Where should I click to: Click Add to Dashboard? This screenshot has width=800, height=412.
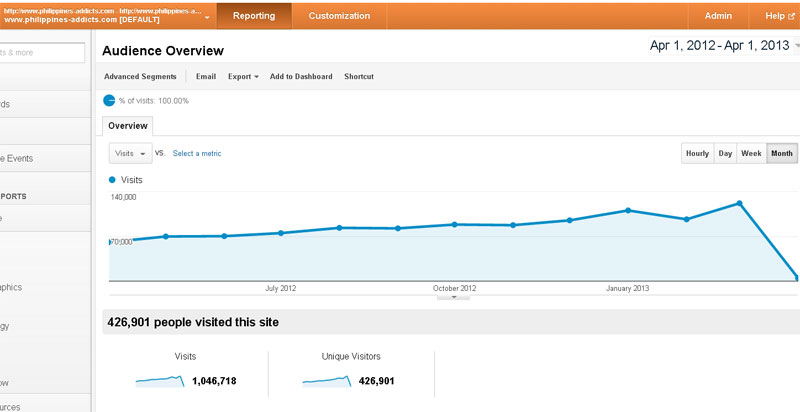[301, 76]
